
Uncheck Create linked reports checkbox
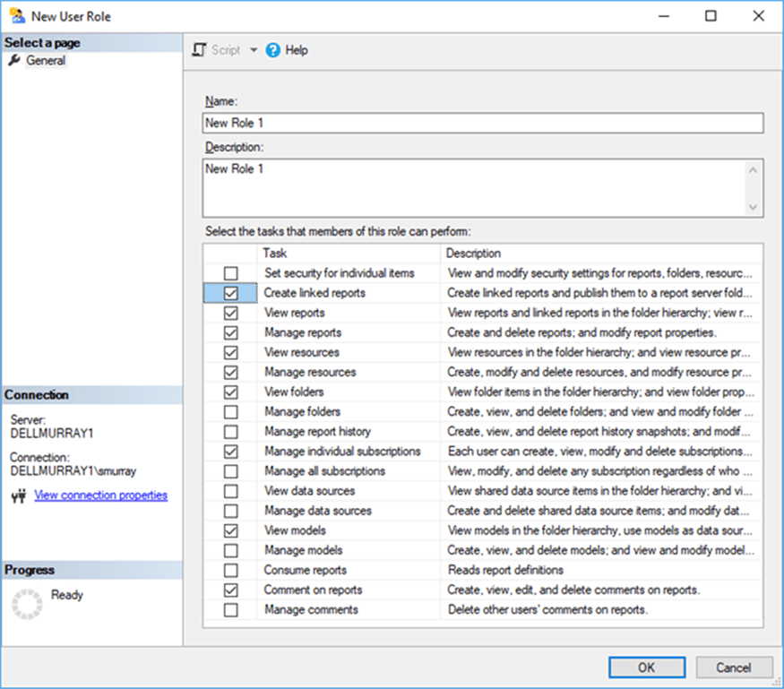(230, 293)
